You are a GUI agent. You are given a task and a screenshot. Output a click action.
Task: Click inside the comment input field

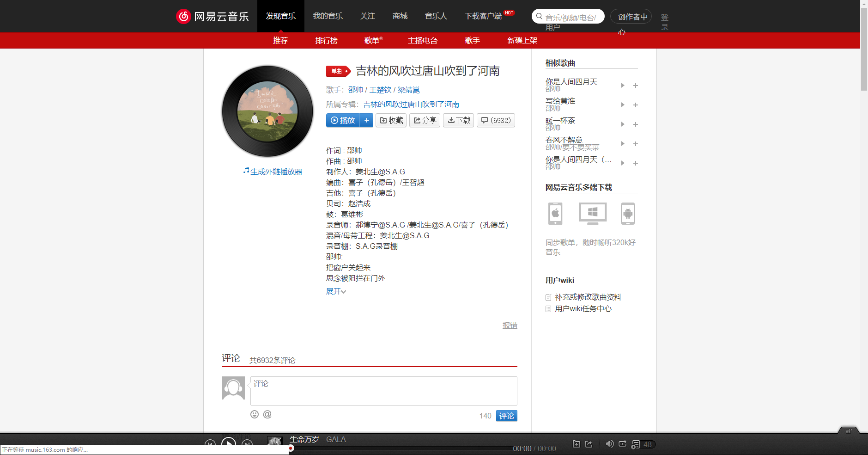point(383,391)
